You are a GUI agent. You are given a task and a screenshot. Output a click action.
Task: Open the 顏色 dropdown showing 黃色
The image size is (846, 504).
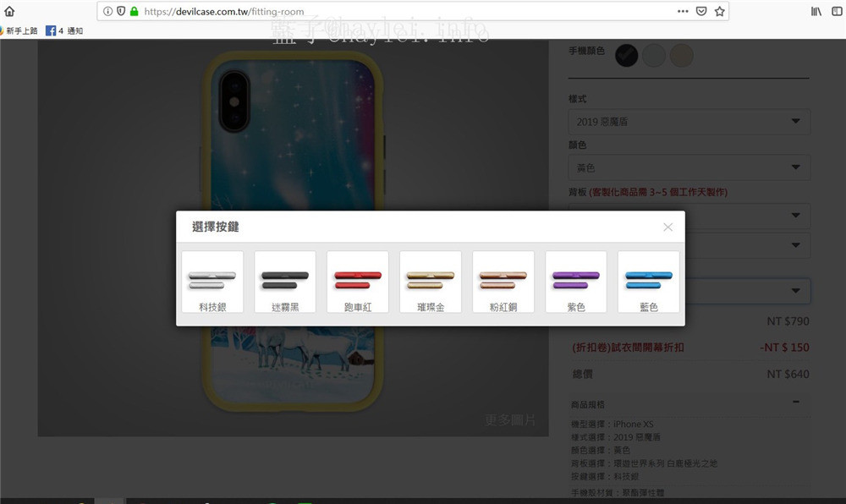pos(689,167)
